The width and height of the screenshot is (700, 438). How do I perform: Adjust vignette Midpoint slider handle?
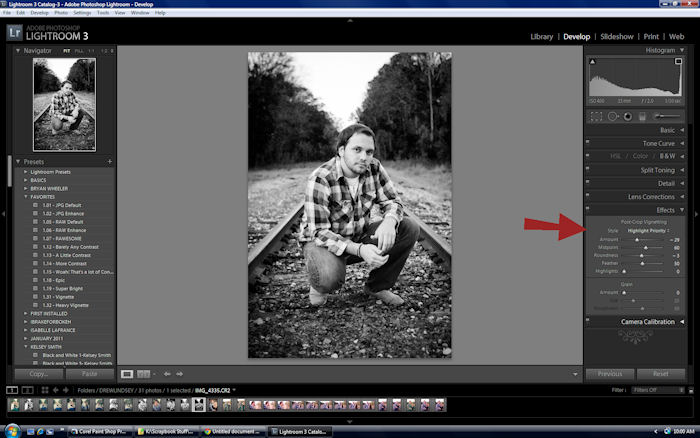coord(646,248)
